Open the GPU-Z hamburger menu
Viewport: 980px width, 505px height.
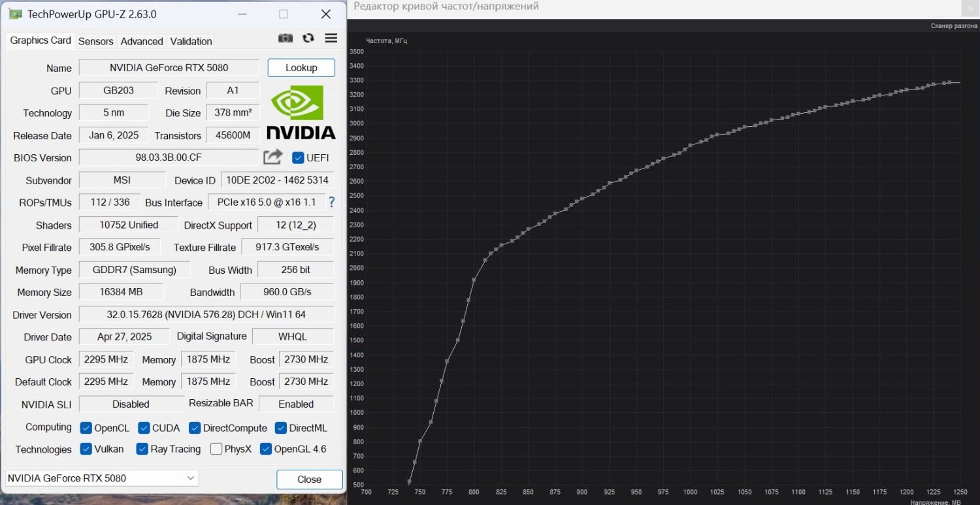[x=331, y=39]
